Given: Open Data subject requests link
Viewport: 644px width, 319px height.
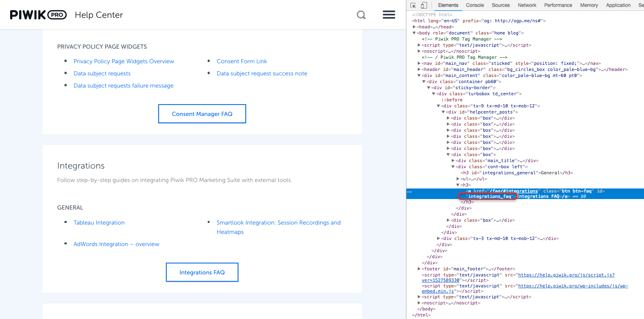Looking at the screenshot, I should pos(102,73).
